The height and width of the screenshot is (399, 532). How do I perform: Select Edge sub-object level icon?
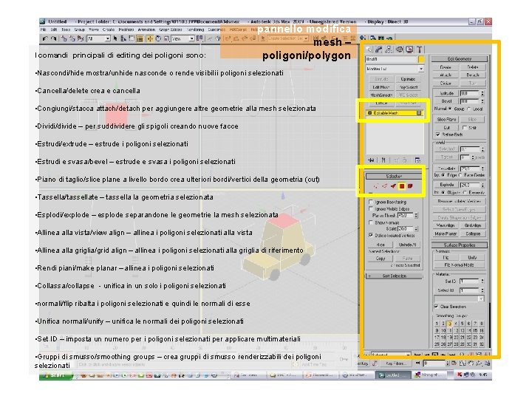(x=384, y=186)
